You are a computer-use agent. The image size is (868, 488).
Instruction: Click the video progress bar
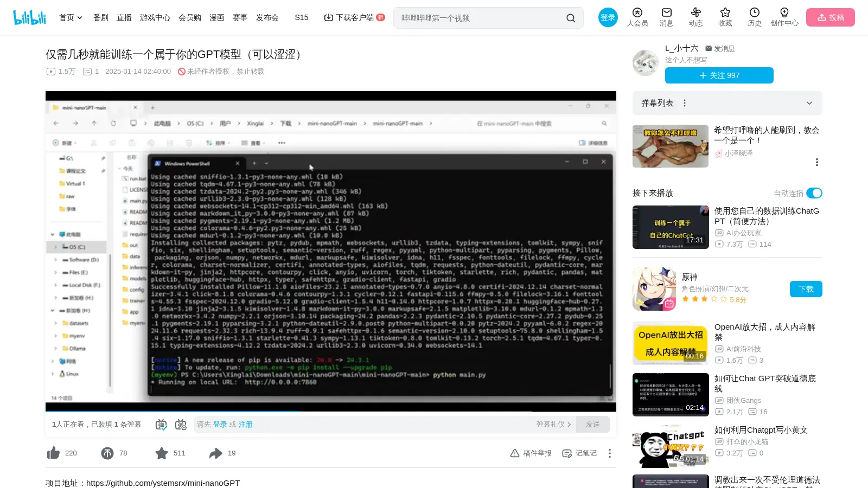(331, 411)
